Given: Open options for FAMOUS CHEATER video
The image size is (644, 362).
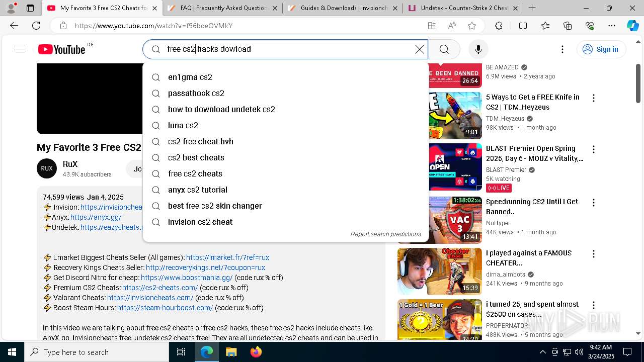Looking at the screenshot, I should (594, 254).
